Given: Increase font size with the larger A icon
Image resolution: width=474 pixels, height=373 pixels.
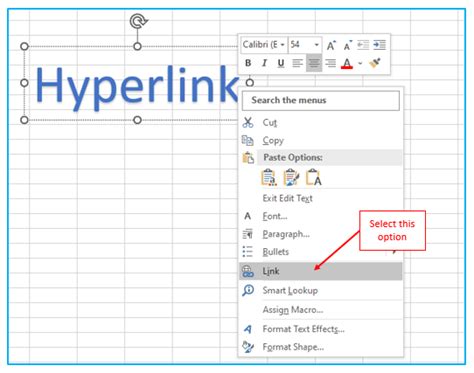Looking at the screenshot, I should coord(331,45).
